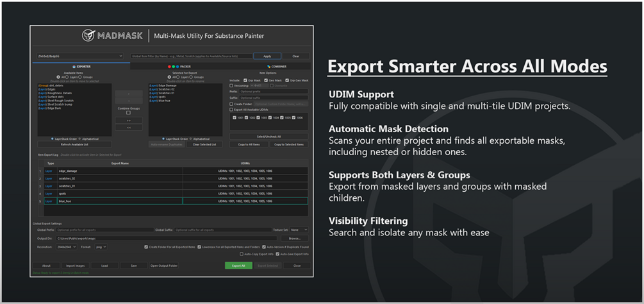Click the Import Images button
Image resolution: width=644 pixels, height=304 pixels.
coord(76,266)
